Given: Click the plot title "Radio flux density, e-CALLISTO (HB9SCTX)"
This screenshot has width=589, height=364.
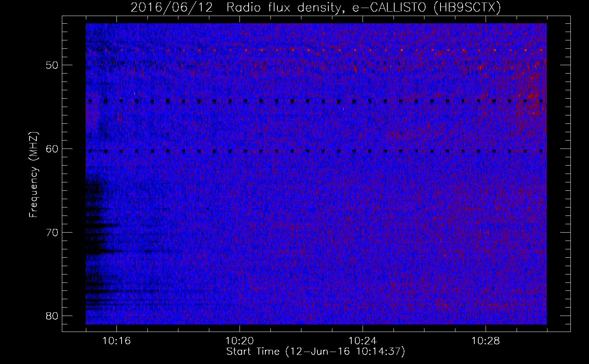Looking at the screenshot, I should pos(364,7).
